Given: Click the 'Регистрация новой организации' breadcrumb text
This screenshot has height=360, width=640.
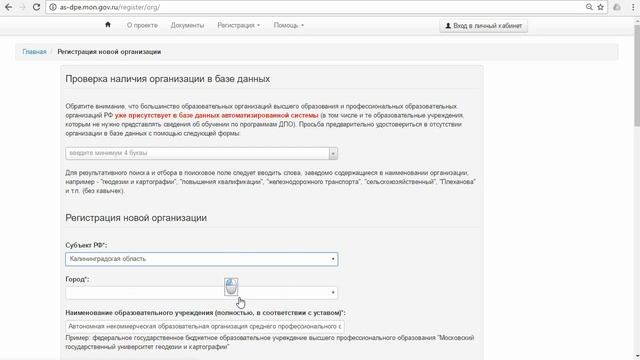Looking at the screenshot, I should [109, 52].
